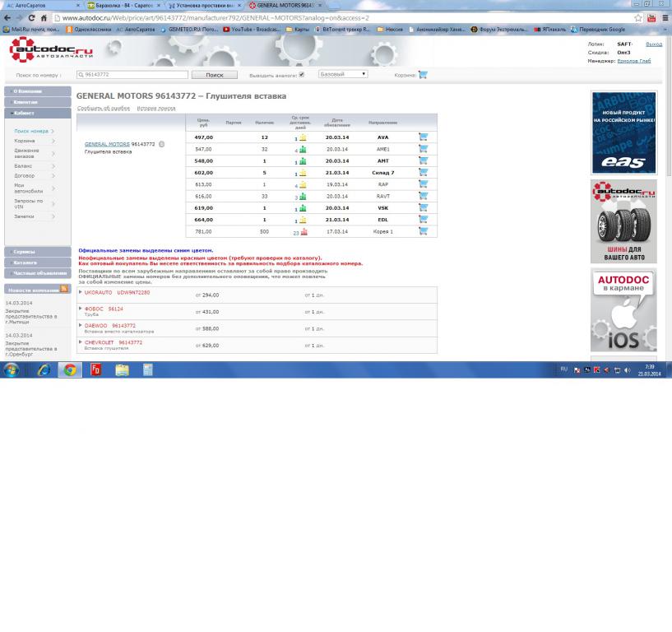The image size is (672, 632).
Task: Open the История поиска link
Action: click(x=156, y=109)
